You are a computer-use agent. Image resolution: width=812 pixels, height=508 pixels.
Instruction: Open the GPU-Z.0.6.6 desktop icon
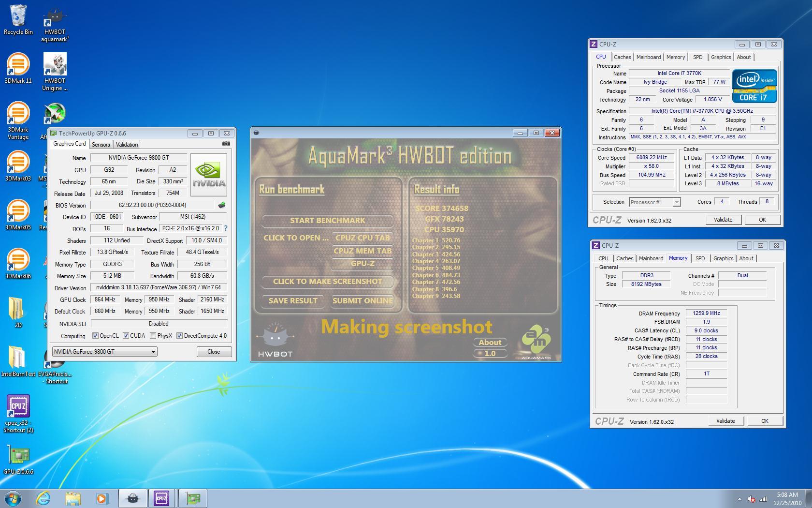click(18, 460)
